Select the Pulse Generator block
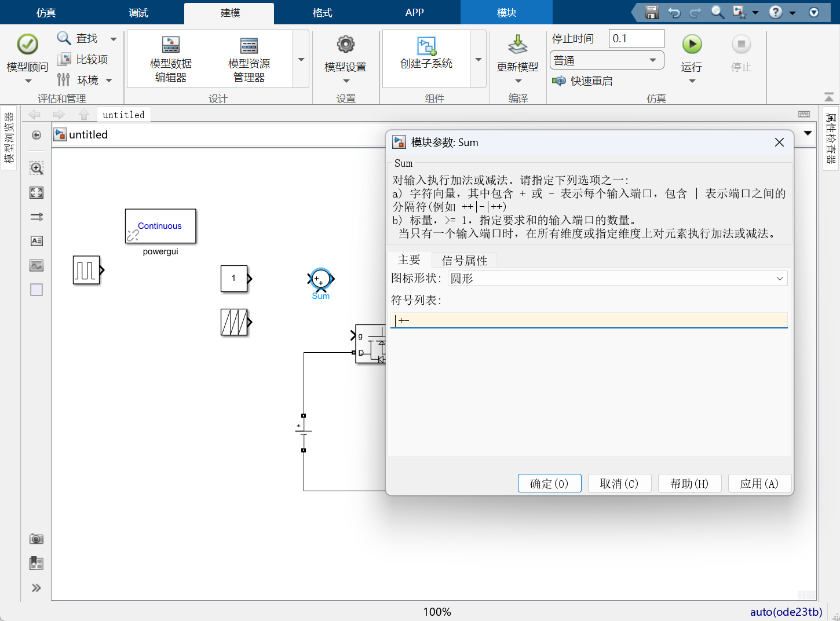This screenshot has width=840, height=621. pyautogui.click(x=86, y=270)
